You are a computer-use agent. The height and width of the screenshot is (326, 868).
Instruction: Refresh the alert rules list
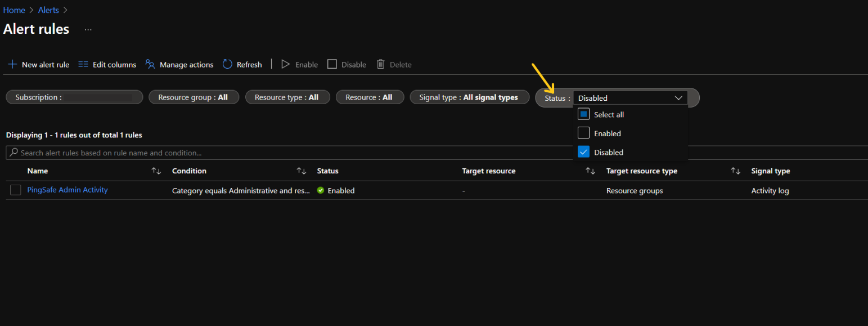point(242,65)
